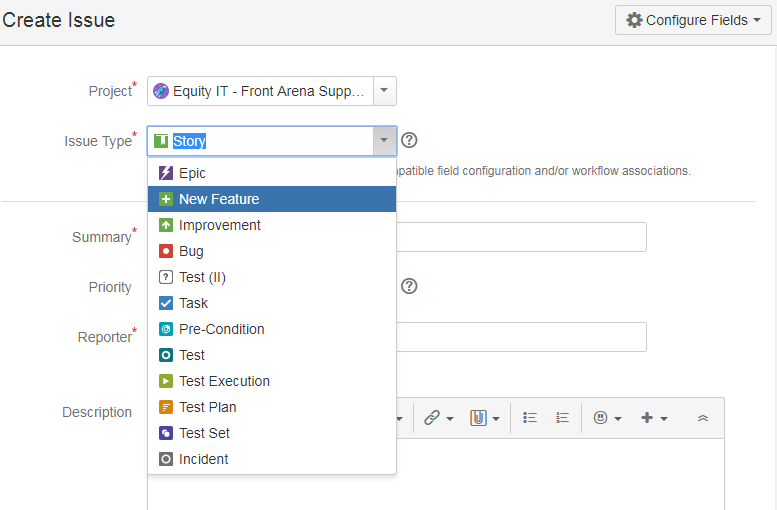Open the link insert toolbar icon

tap(438, 418)
